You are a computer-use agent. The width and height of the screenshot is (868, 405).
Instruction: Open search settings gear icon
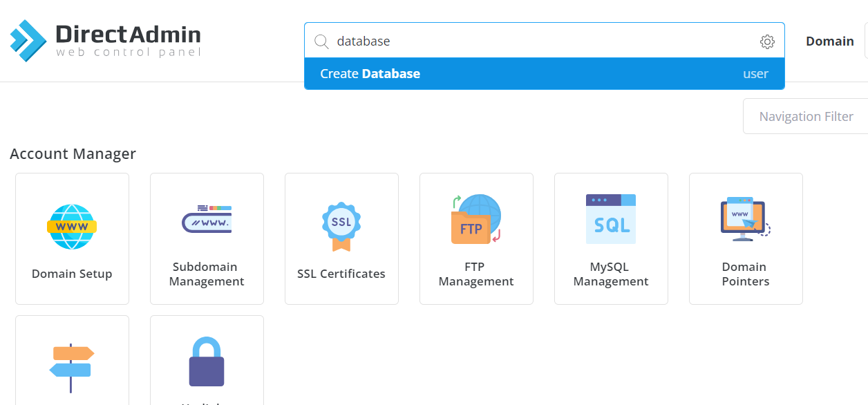(x=767, y=41)
